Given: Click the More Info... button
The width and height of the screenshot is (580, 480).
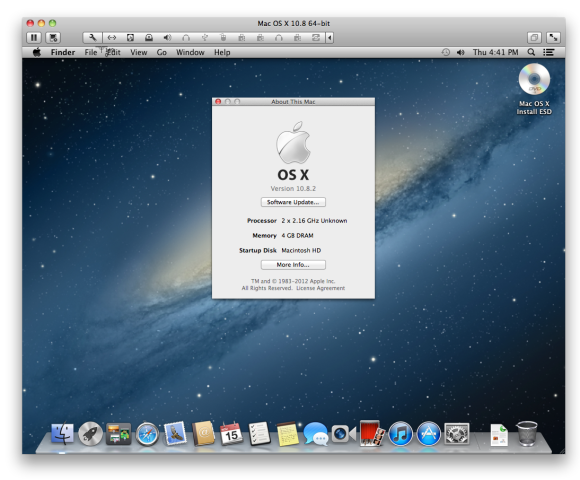Looking at the screenshot, I should click(x=293, y=264).
